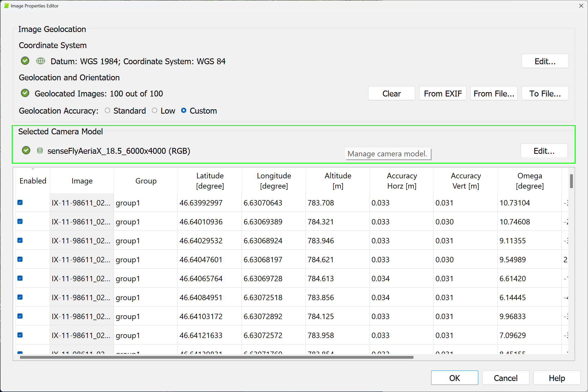The image size is (588, 392).
Task: Open Help from the dialog
Action: pos(557,378)
